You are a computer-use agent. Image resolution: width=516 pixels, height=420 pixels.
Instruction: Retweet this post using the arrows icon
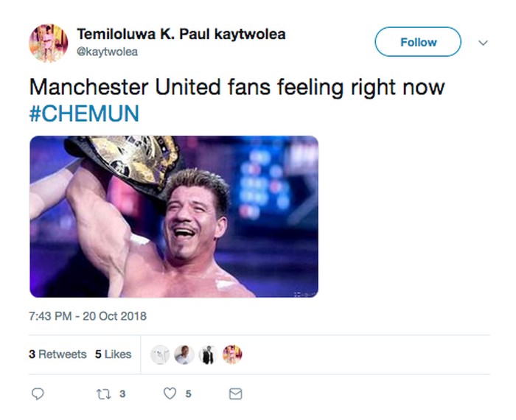(x=103, y=394)
